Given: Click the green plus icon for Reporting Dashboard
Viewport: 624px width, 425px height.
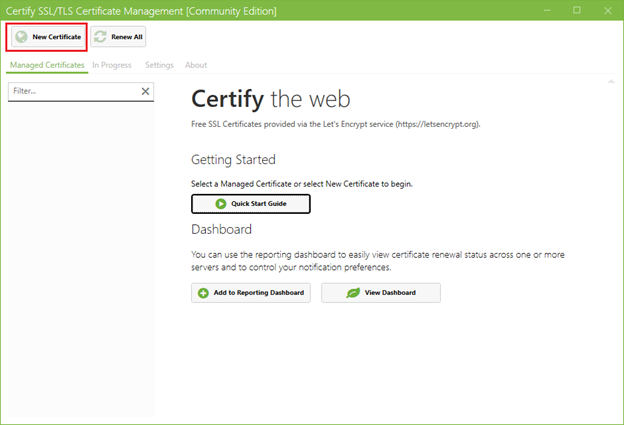Looking at the screenshot, I should 203,293.
